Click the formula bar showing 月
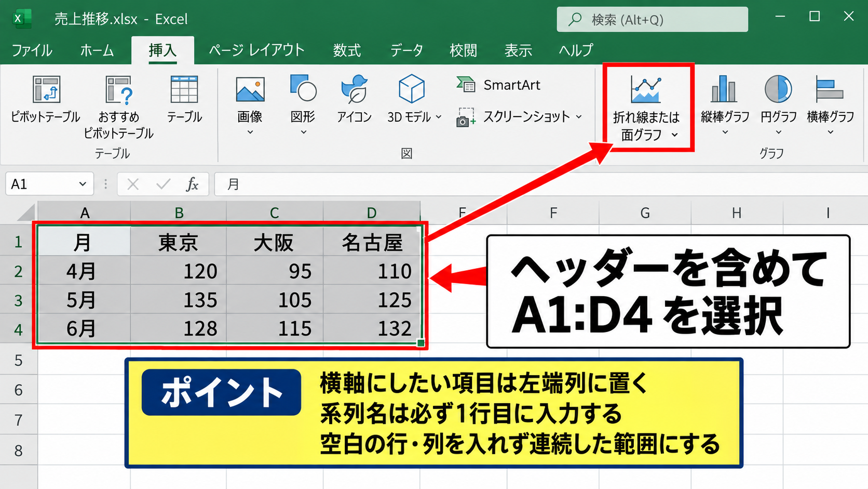The image size is (868, 489). (x=540, y=184)
